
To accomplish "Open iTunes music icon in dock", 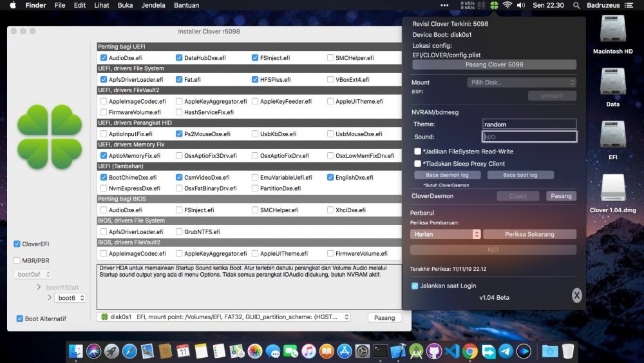I will point(309,351).
